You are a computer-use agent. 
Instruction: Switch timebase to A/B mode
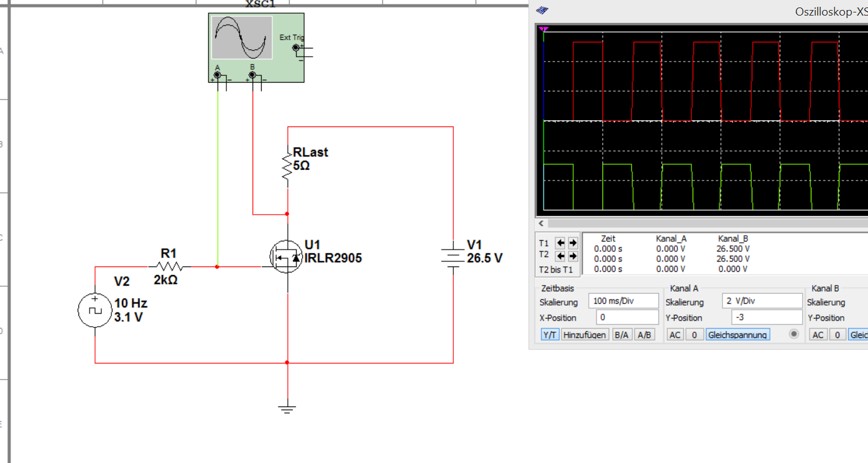(x=645, y=335)
